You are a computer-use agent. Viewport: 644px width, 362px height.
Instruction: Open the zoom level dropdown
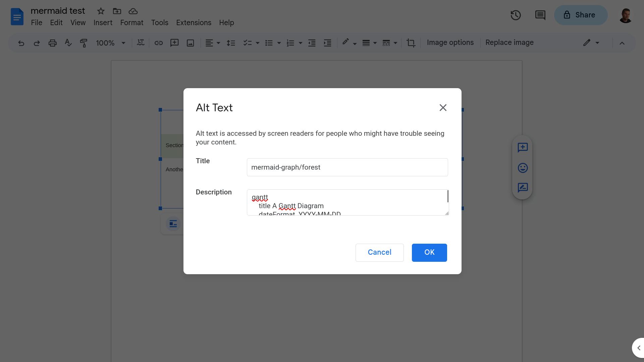(111, 43)
